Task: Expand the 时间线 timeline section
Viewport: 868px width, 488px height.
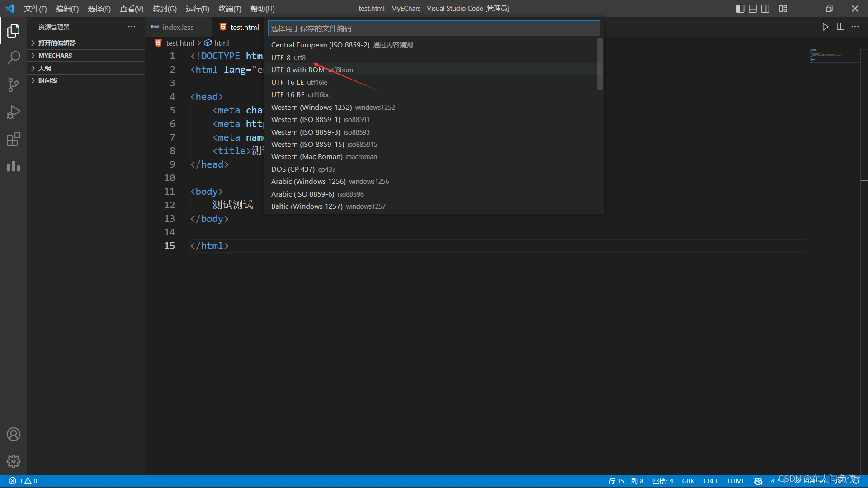Action: pyautogui.click(x=86, y=80)
